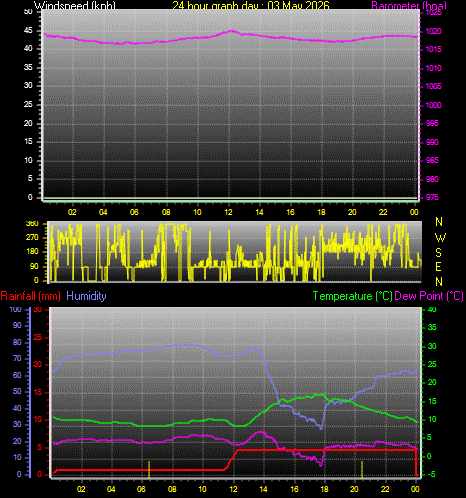Click the topmost N compass letter
Screen dimensions: 466x498
point(439,222)
